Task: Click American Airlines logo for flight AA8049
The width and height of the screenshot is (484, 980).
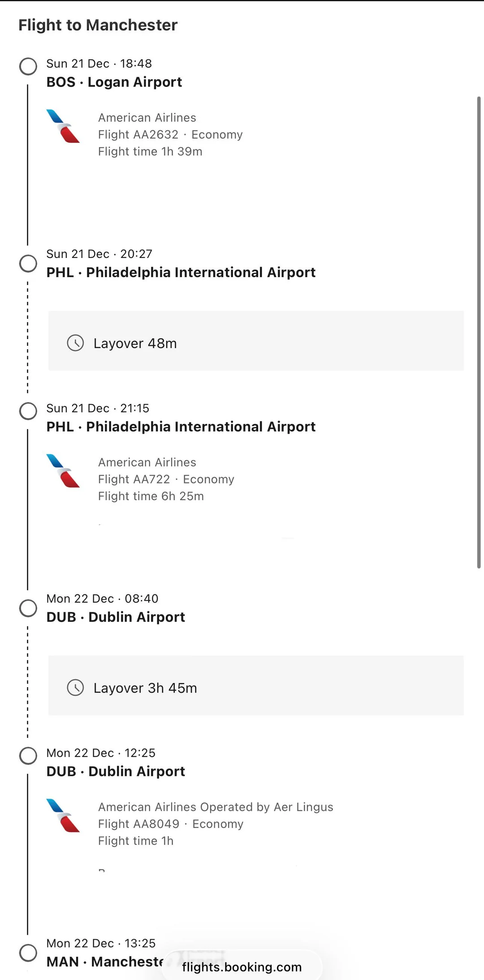Action: (x=63, y=815)
